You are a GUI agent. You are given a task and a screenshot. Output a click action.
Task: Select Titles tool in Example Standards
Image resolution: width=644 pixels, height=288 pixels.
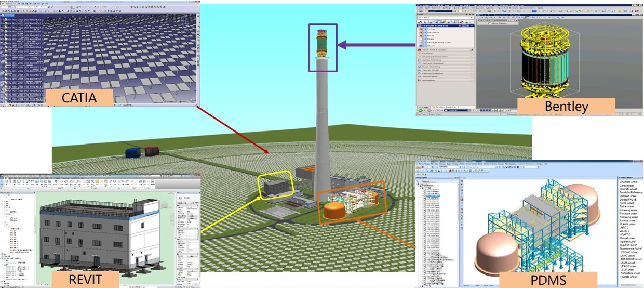tap(431, 29)
